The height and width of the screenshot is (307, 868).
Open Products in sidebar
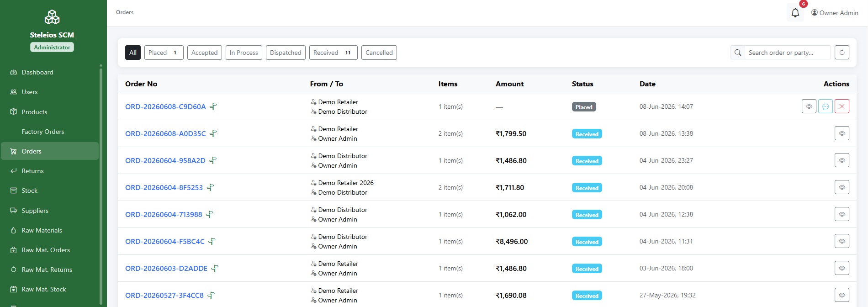50,112
